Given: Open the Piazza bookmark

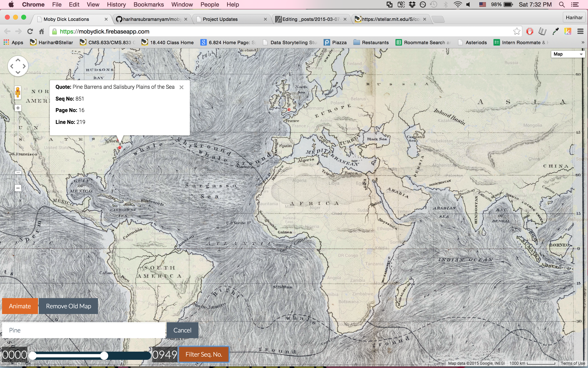Looking at the screenshot, I should [335, 43].
